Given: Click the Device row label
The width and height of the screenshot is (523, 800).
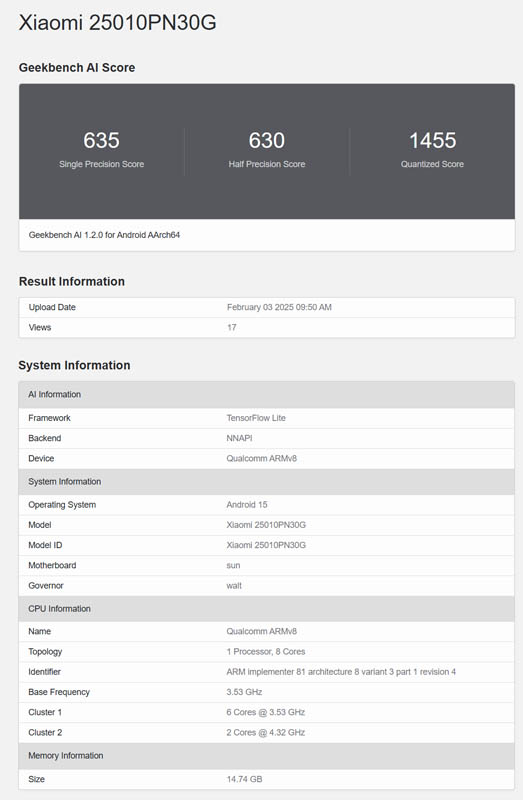Looking at the screenshot, I should pyautogui.click(x=41, y=458).
